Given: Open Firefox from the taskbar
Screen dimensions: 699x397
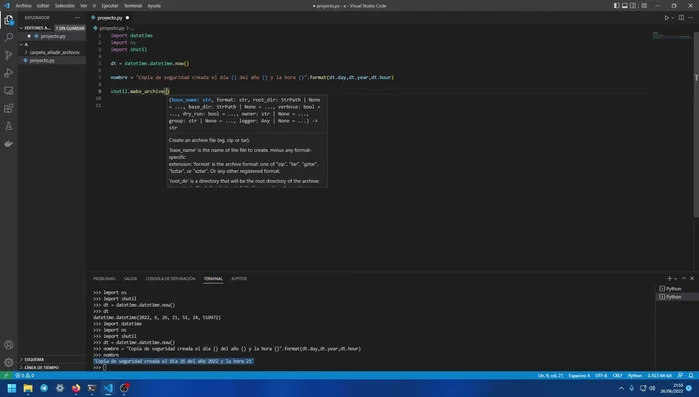Looking at the screenshot, I should [76, 388].
